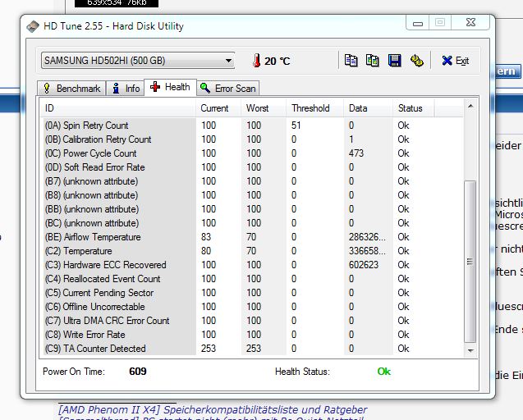523x420 pixels.
Task: Click the Data column header
Action: tap(368, 108)
